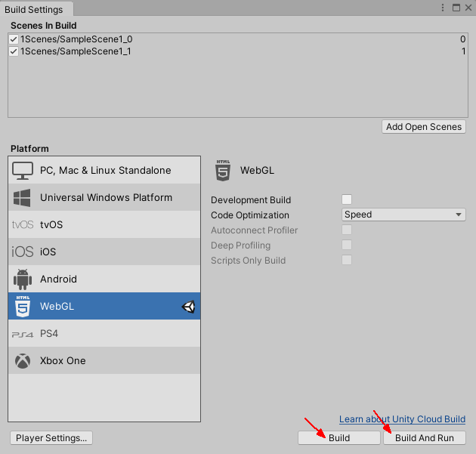Select PC, Mac & Linux Standalone platform

pyautogui.click(x=104, y=170)
